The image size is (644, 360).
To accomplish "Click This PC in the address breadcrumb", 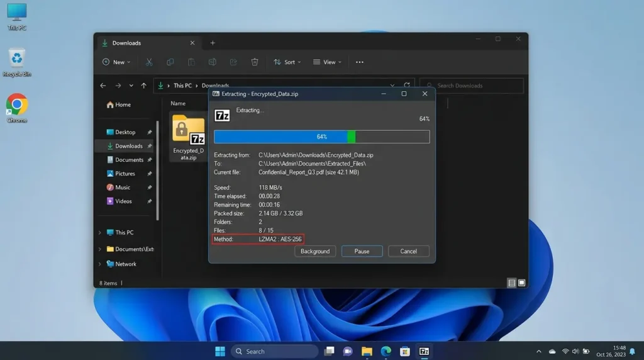I will pyautogui.click(x=182, y=86).
